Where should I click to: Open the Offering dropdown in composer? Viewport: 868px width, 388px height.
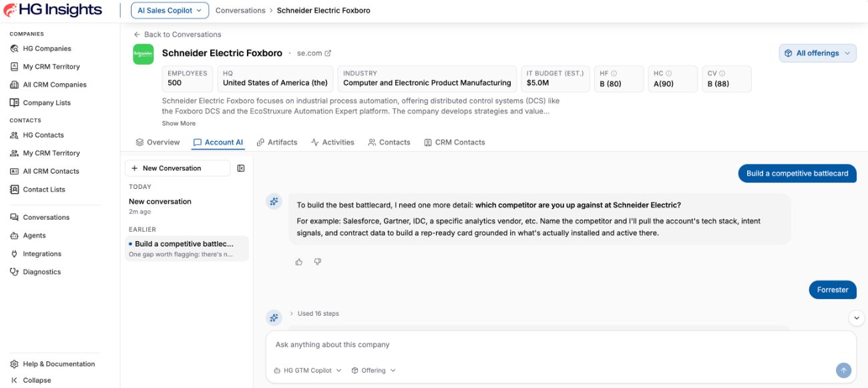coord(374,371)
